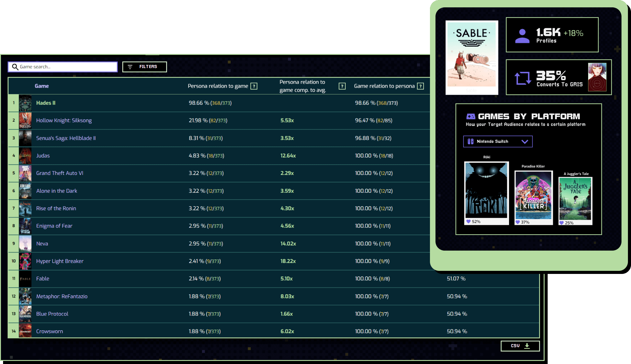Click the gamepad icon by Games By Platform
631x364 pixels.
(x=470, y=116)
